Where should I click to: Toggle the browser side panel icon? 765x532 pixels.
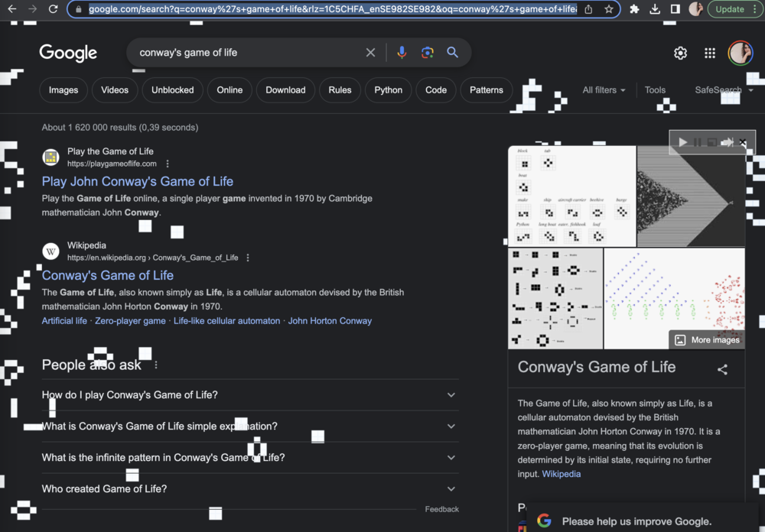point(675,9)
